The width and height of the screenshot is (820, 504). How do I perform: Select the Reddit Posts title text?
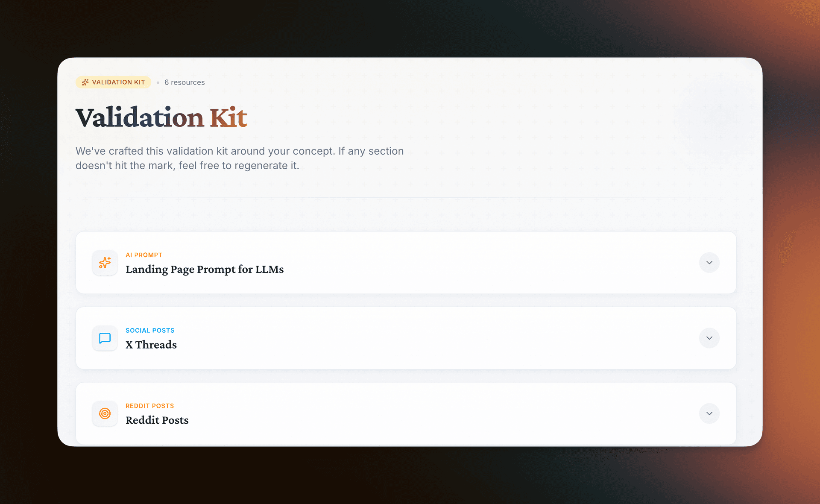click(x=157, y=420)
